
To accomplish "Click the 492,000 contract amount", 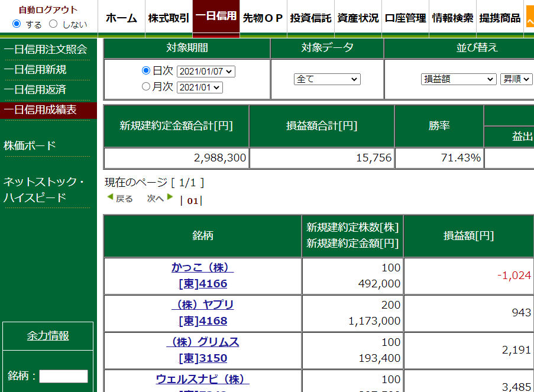I will pyautogui.click(x=379, y=284).
